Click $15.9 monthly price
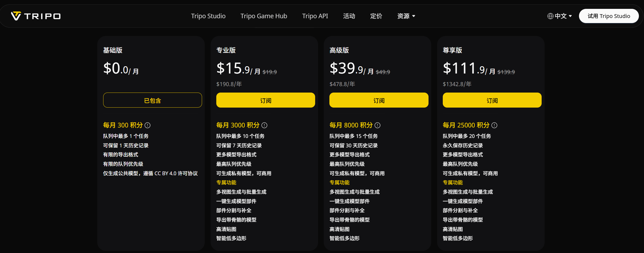 [x=238, y=68]
